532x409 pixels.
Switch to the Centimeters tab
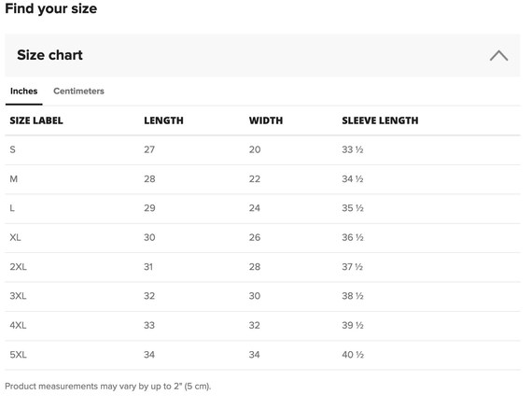click(78, 91)
